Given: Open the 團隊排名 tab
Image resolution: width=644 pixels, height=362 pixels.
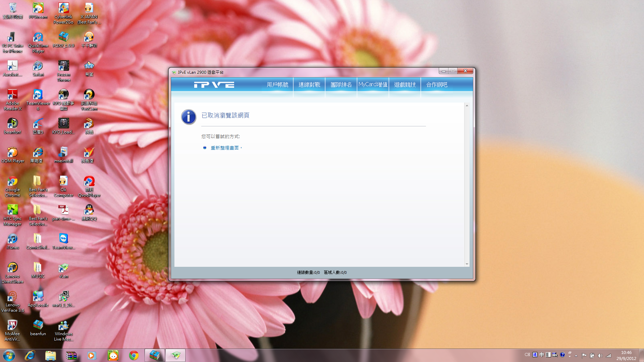Looking at the screenshot, I should click(341, 85).
